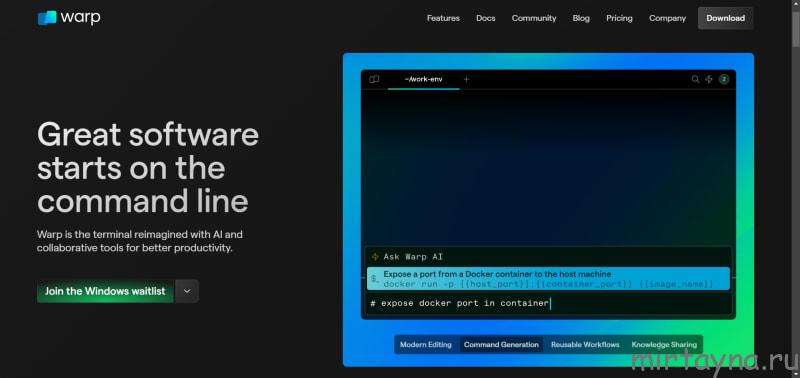Open the Docs link
Image resolution: width=800 pixels, height=378 pixels.
(486, 18)
